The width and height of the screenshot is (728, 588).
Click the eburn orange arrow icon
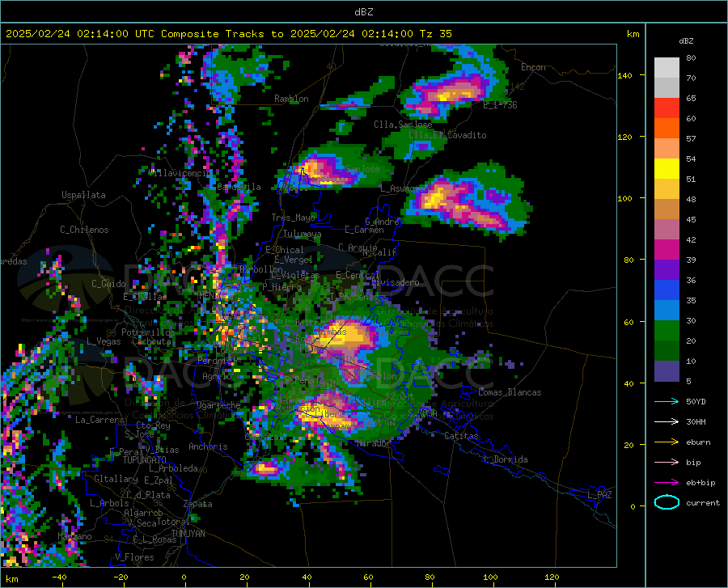click(x=667, y=442)
